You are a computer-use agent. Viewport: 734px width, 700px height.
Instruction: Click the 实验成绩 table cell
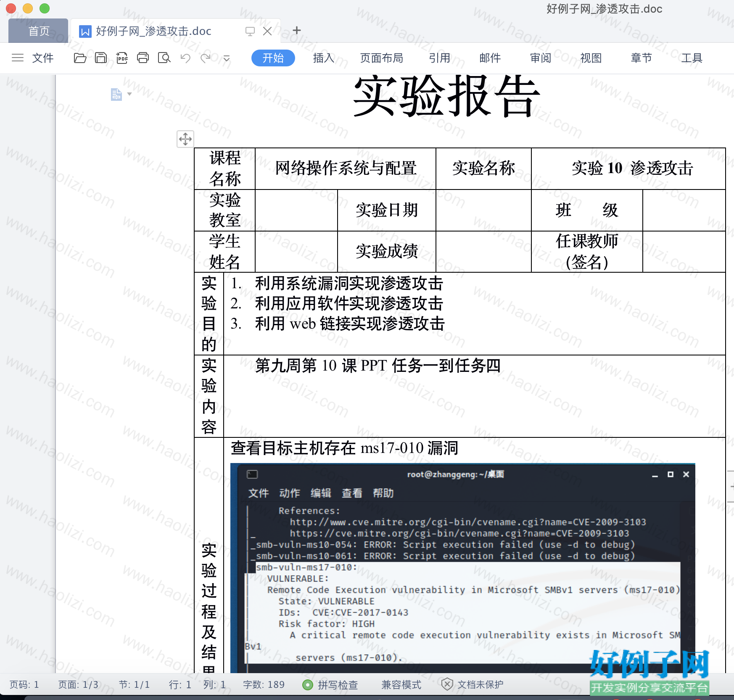click(x=387, y=252)
